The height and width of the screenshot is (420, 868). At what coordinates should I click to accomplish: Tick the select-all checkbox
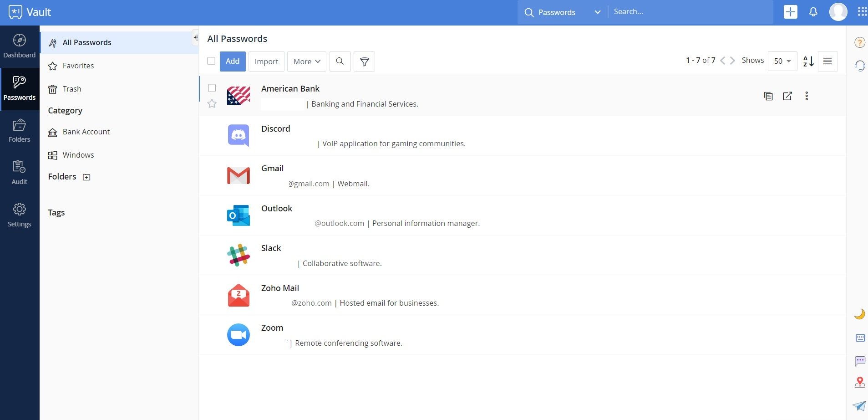pos(211,61)
